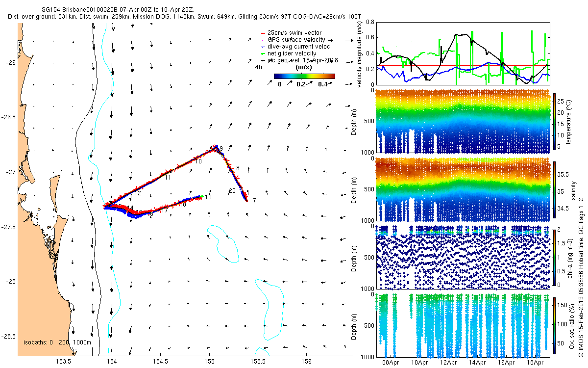Select the '25cm/s swim vector' legend entry

294,32
